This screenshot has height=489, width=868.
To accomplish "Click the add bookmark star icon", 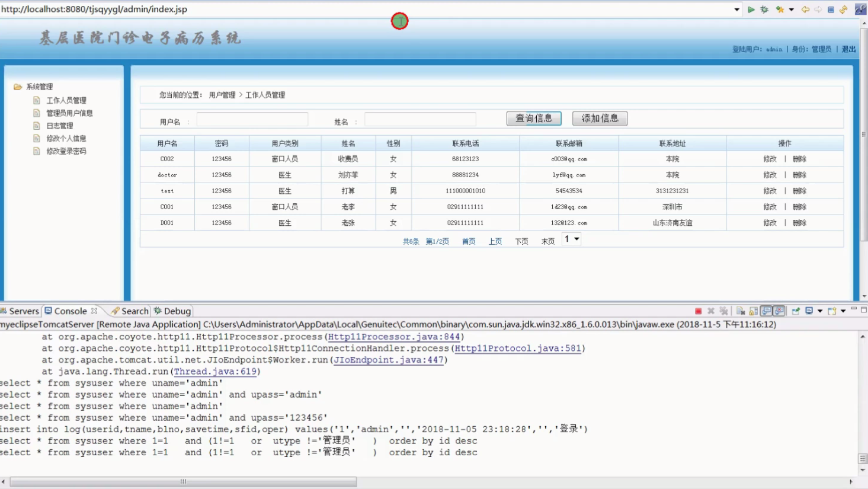I will (780, 9).
